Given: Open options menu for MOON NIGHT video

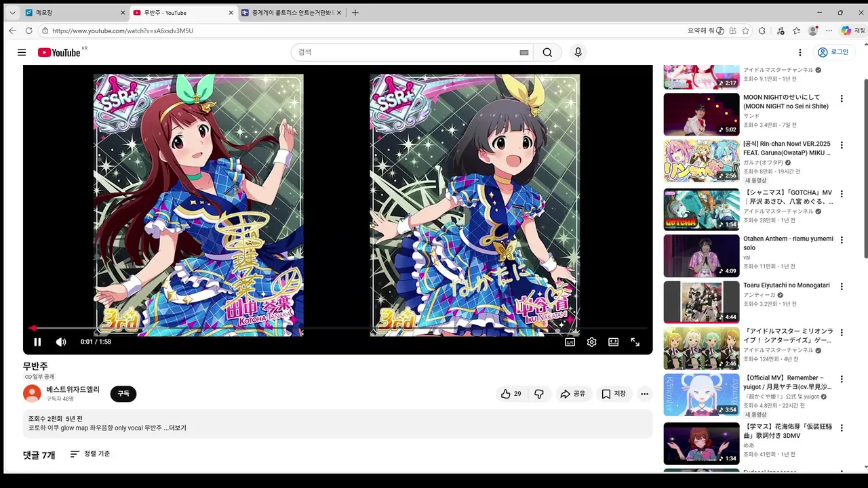Looking at the screenshot, I should [x=842, y=98].
